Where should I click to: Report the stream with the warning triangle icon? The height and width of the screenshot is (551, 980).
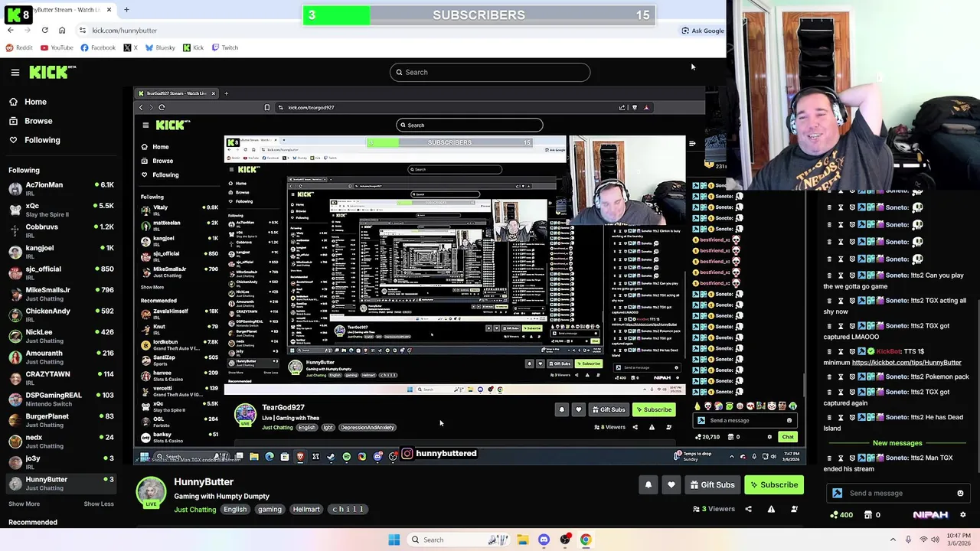(771, 509)
